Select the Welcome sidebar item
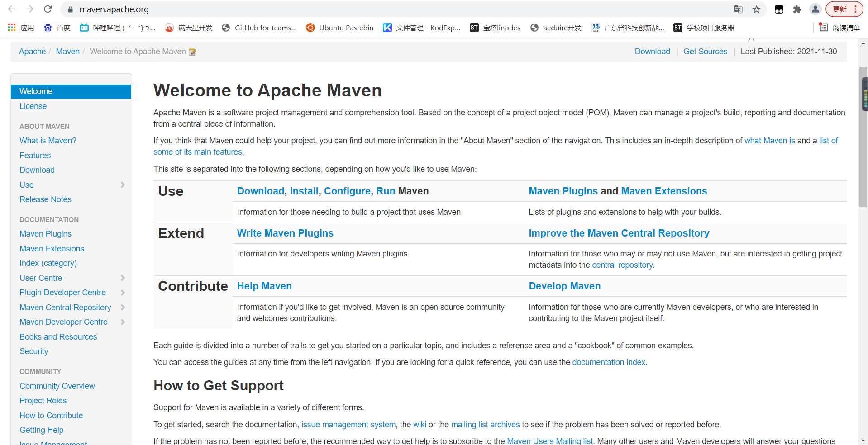Image resolution: width=868 pixels, height=445 pixels. pos(71,91)
